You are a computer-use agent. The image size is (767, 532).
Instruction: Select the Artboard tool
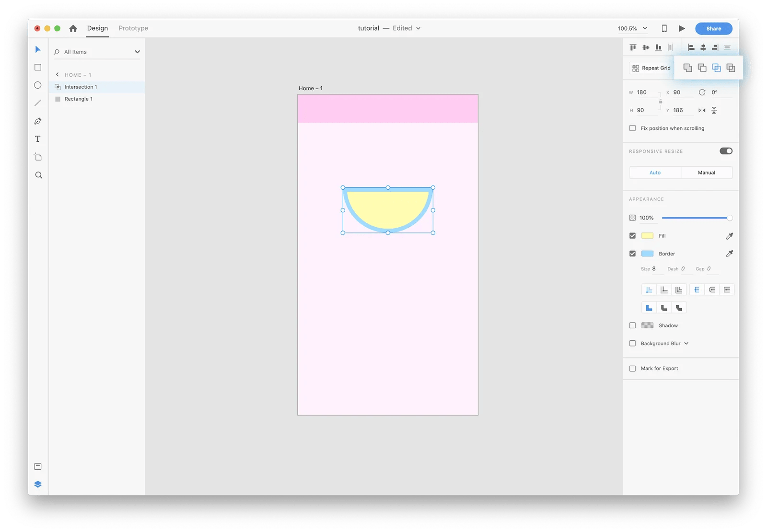pos(38,157)
